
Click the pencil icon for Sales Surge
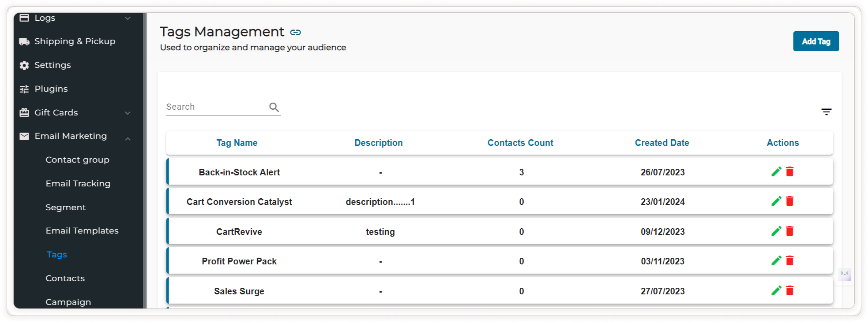coord(776,291)
